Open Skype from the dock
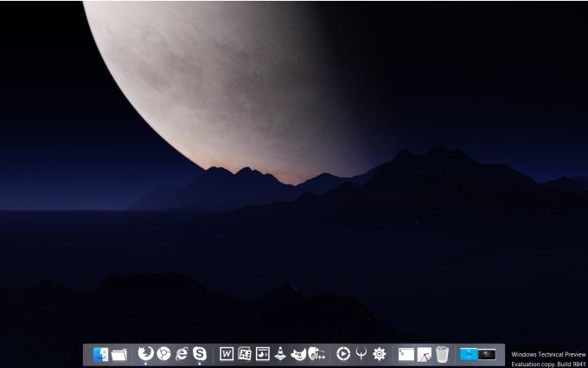This screenshot has width=588, height=368. (200, 353)
